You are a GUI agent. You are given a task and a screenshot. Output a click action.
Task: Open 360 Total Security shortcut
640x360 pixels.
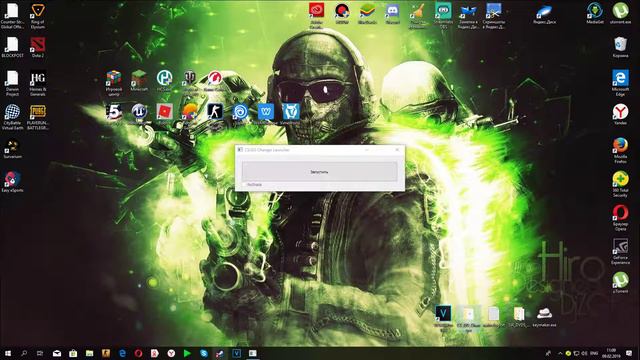pyautogui.click(x=620, y=184)
